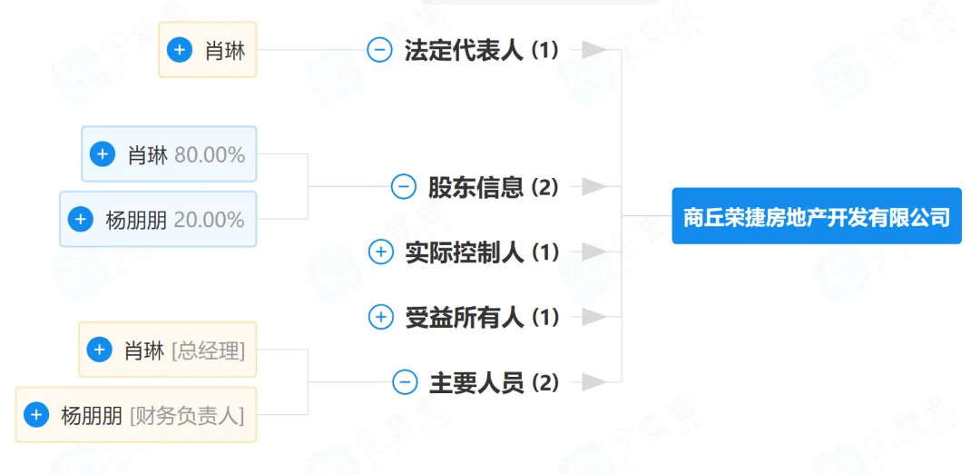The width and height of the screenshot is (980, 474).
Task: Click the 主要人员 (2) label
Action: point(494,382)
